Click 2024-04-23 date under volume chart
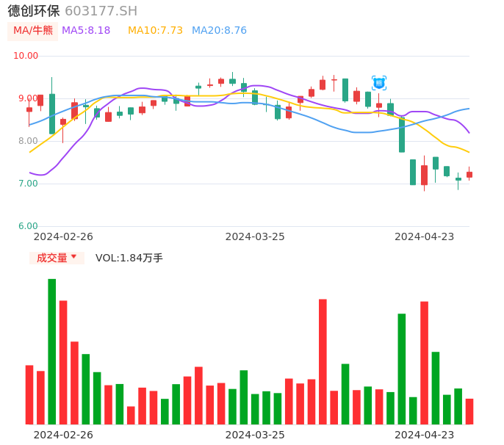The height and width of the screenshot is (445, 504). [x=425, y=435]
